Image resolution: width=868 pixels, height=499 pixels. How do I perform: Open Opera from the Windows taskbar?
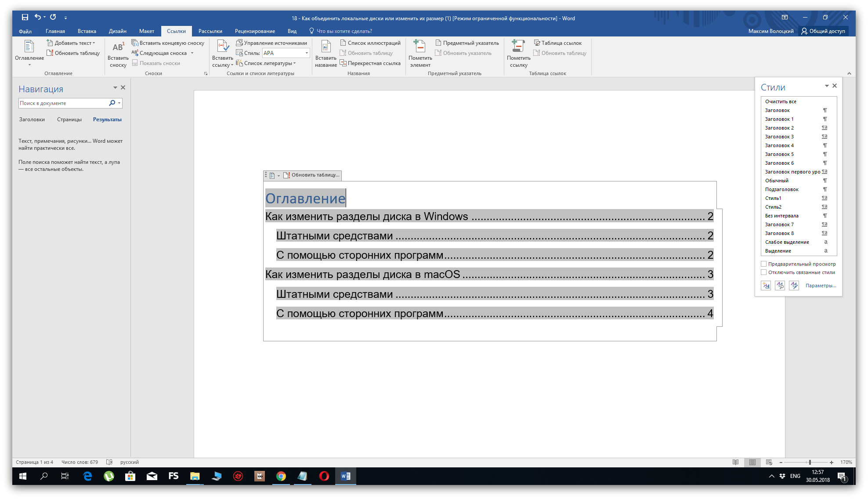(x=324, y=476)
